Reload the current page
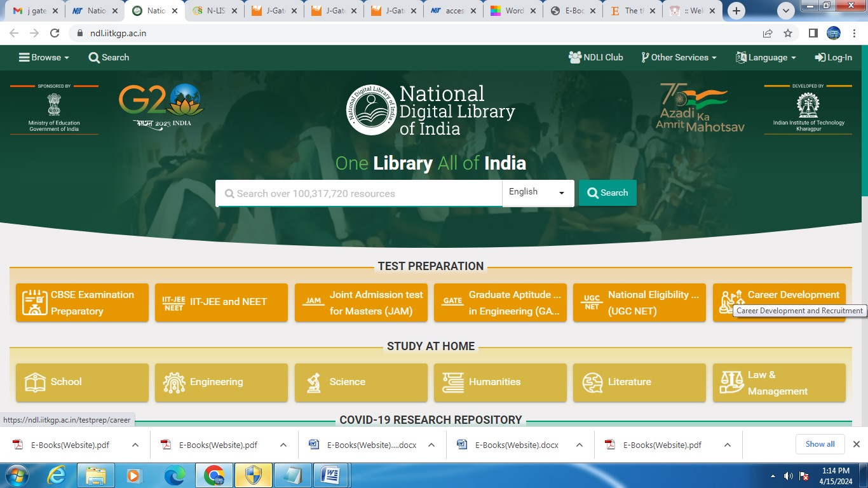Viewport: 868px width, 488px height. (x=55, y=33)
